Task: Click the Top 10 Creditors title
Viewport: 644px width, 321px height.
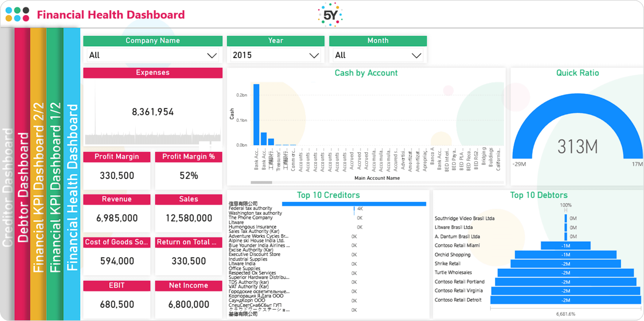Action: pyautogui.click(x=328, y=195)
